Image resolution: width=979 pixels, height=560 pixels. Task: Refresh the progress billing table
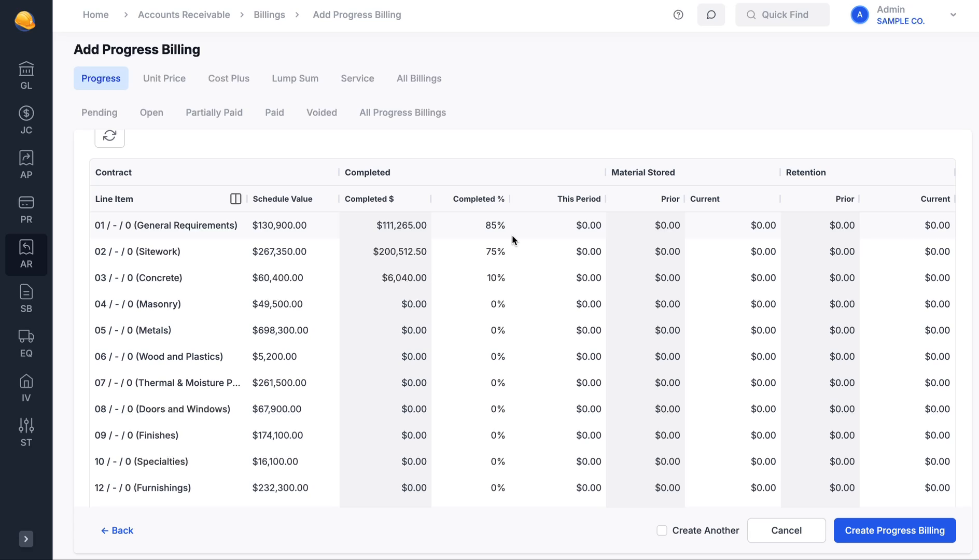tap(109, 135)
